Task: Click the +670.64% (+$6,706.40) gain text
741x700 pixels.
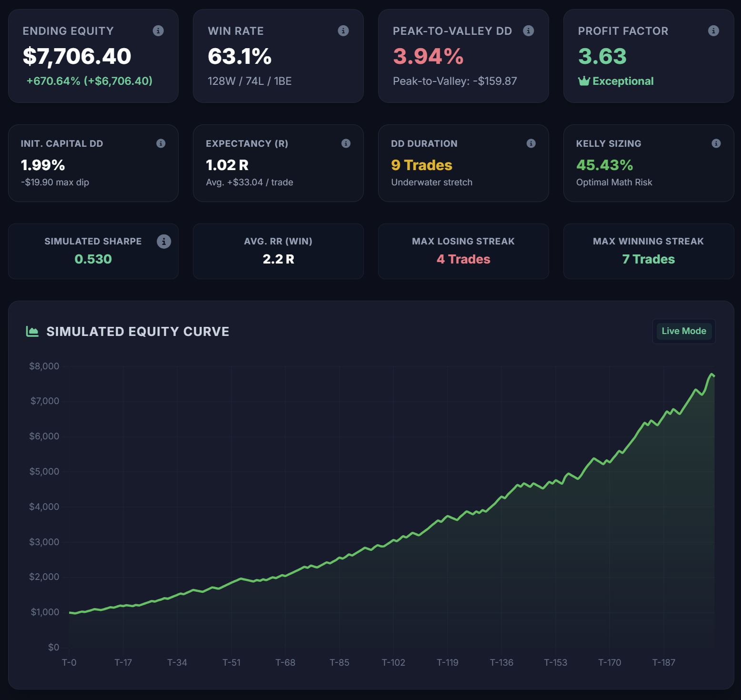Action: (x=90, y=81)
